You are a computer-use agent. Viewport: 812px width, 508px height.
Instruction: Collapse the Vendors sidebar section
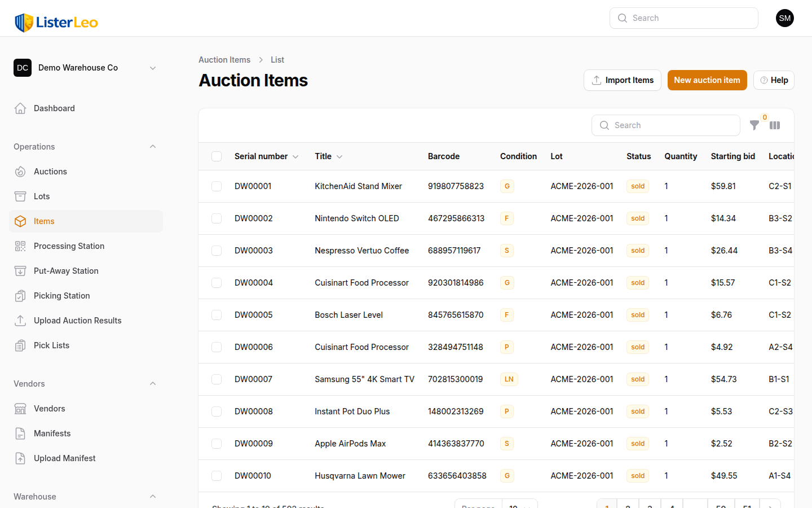click(x=152, y=384)
